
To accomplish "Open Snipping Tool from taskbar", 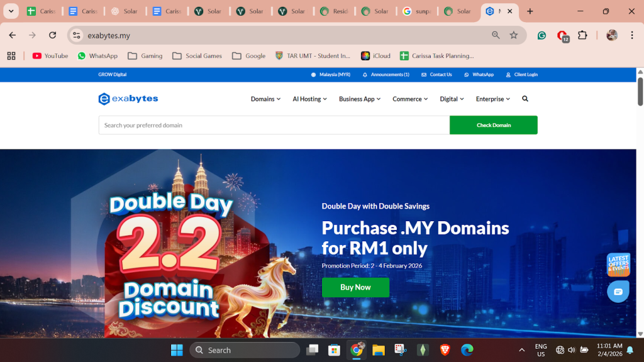I will coord(401,350).
